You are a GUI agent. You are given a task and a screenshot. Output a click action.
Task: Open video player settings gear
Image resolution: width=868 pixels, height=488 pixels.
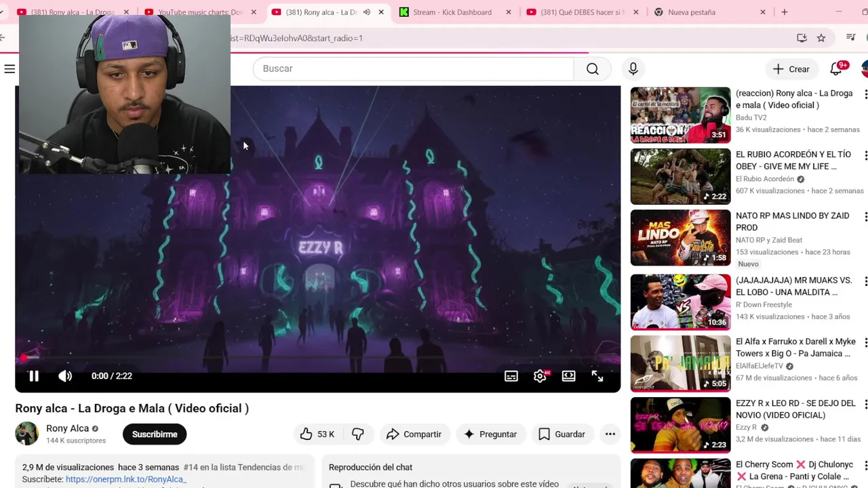tap(540, 376)
